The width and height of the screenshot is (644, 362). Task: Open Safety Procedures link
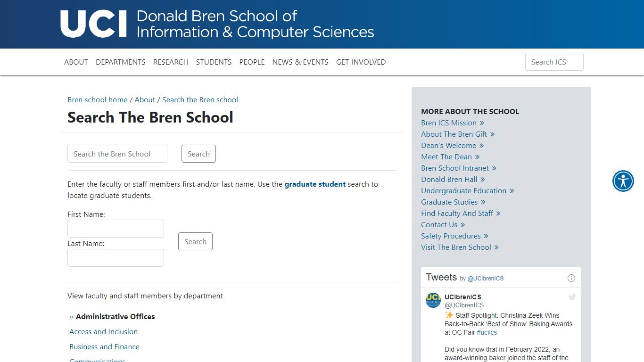click(x=454, y=236)
